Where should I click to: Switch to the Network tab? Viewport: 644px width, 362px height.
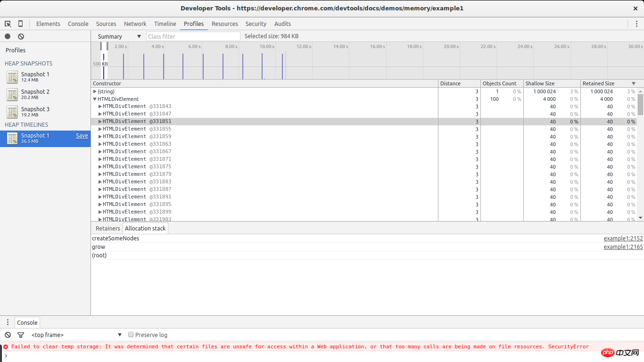(x=135, y=24)
